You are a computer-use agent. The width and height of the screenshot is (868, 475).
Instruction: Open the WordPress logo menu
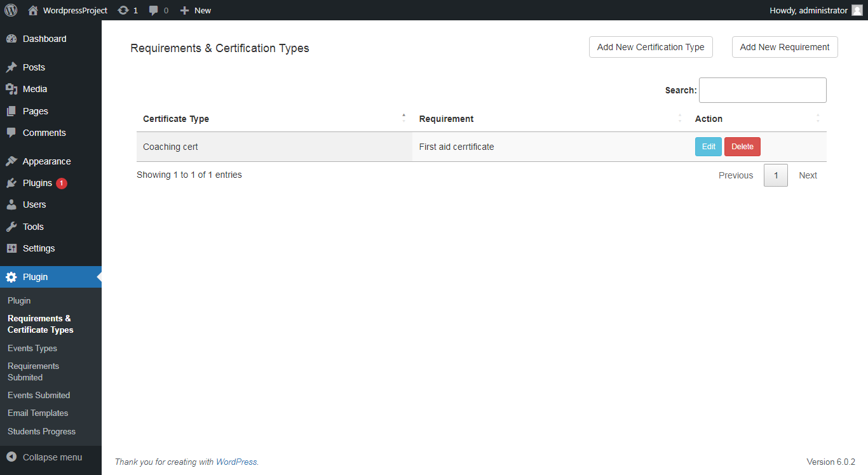click(x=10, y=10)
